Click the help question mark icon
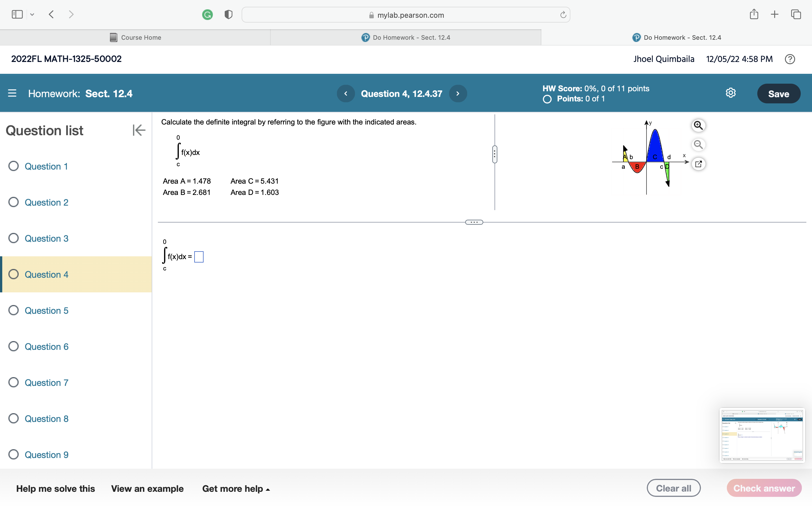The image size is (812, 507). point(790,59)
